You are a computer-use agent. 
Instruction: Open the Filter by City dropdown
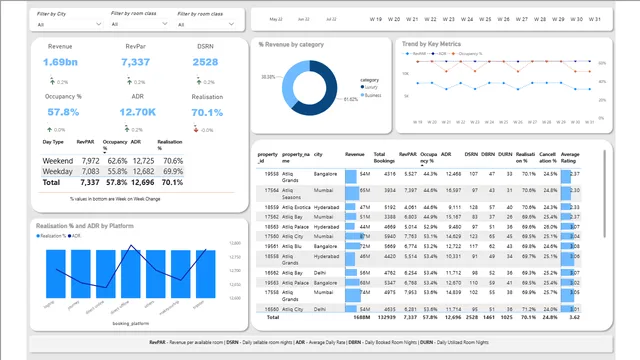click(69, 24)
